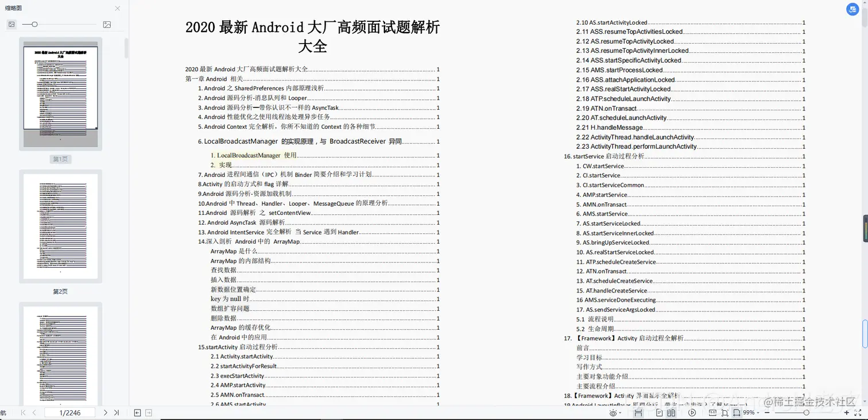Open entry '11.Android 源码解析 之 setContentView'
Image resolution: width=868 pixels, height=420 pixels.
(254, 213)
